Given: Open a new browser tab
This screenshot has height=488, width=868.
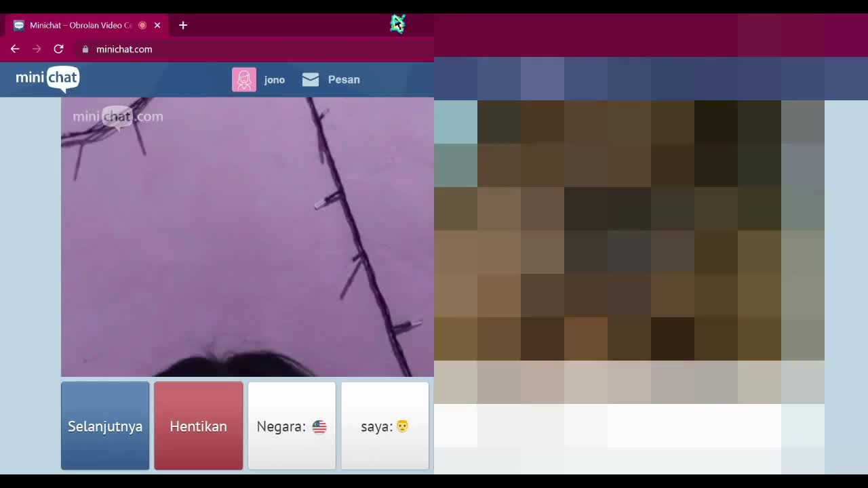Looking at the screenshot, I should pyautogui.click(x=183, y=25).
